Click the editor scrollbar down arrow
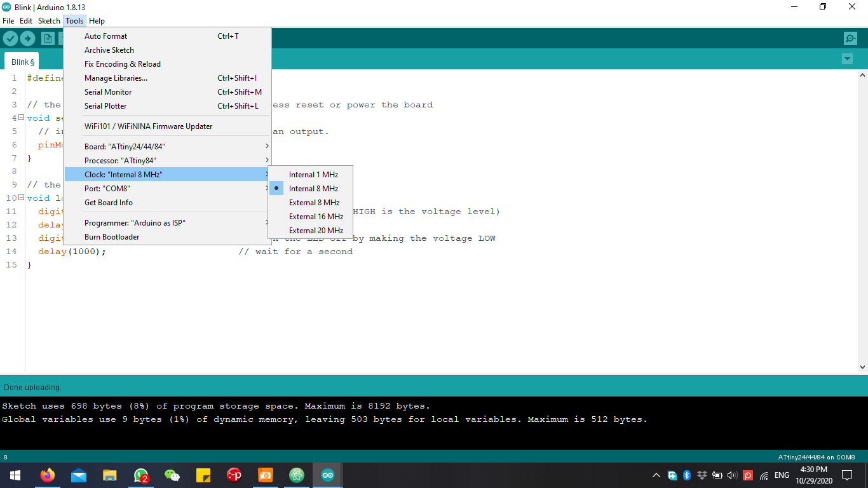Viewport: 868px width, 488px height. 862,367
